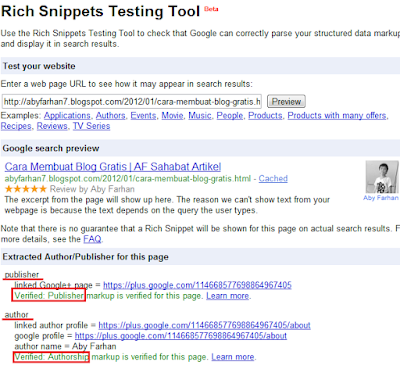This screenshot has width=400, height=369.
Task: Click the 'Rich Snippets Testing Tool' title
Action: coord(100,11)
